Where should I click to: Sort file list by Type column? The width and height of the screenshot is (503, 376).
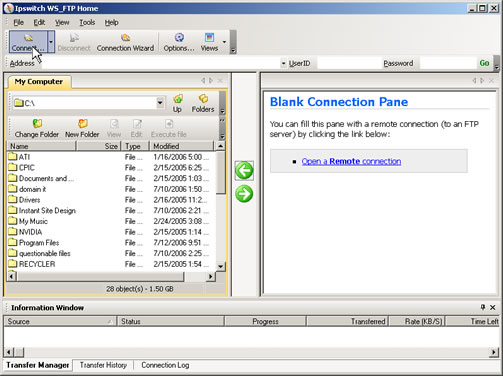tap(135, 146)
